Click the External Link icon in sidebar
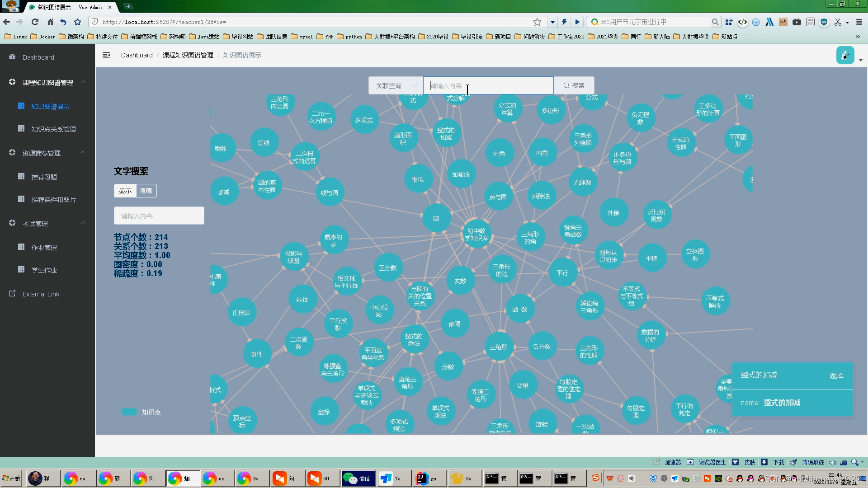 point(12,294)
